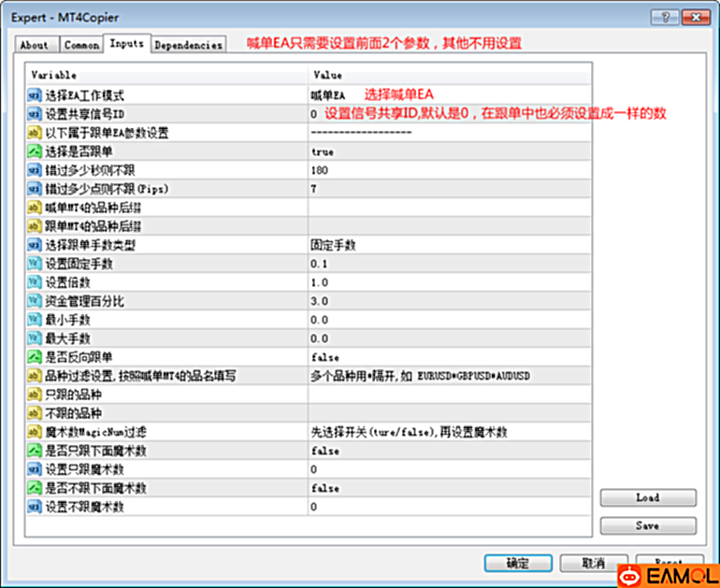Toggle the false value for 是否反向跟单
The height and width of the screenshot is (588, 720).
coord(324,357)
